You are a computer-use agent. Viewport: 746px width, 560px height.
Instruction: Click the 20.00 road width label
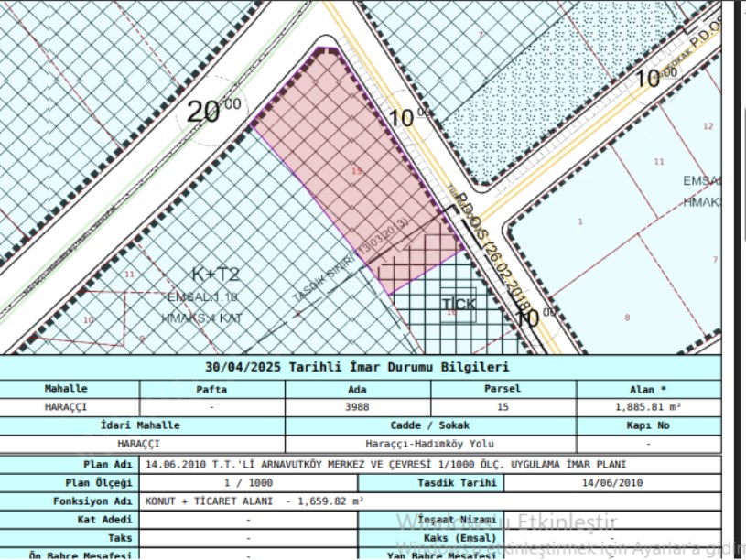point(213,111)
